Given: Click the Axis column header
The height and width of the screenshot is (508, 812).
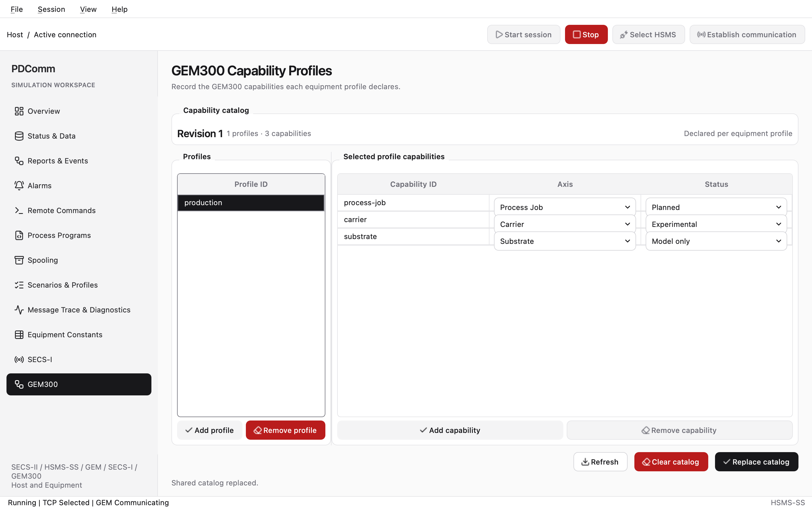Looking at the screenshot, I should pos(565,185).
